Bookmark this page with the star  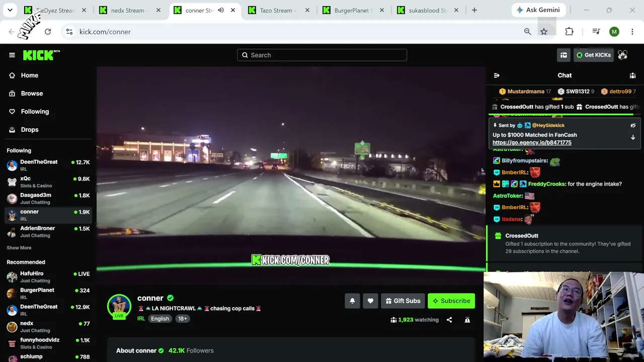tap(544, 32)
